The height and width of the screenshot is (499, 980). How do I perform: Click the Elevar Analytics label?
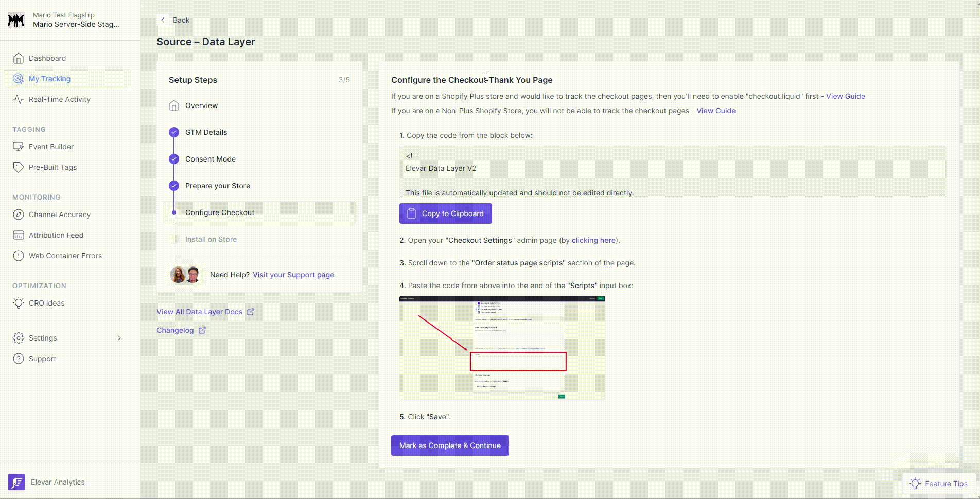[58, 482]
